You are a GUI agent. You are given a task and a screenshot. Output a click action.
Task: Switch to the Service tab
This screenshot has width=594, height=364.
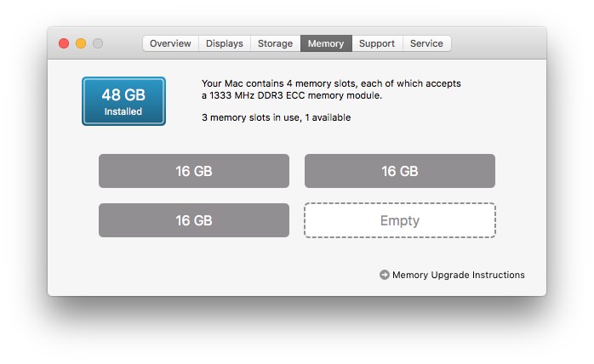coord(426,43)
